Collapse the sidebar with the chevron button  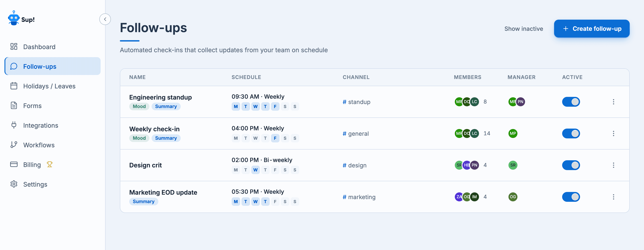(x=105, y=19)
